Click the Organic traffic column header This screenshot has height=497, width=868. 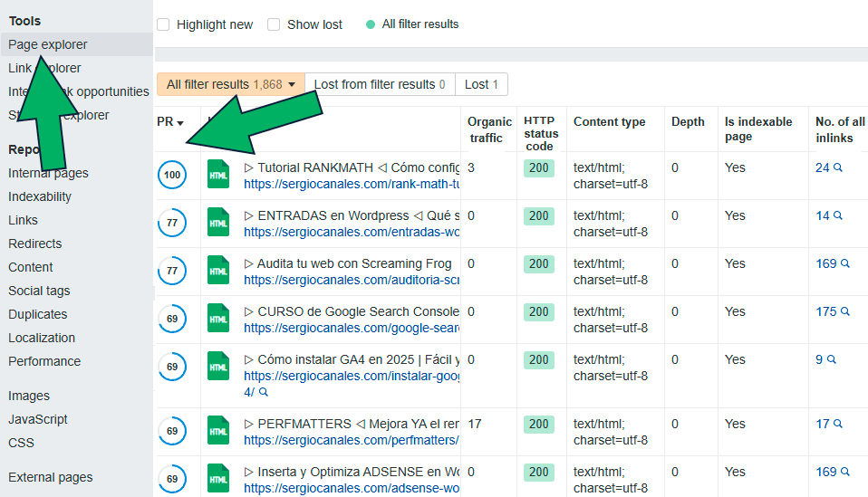489,129
